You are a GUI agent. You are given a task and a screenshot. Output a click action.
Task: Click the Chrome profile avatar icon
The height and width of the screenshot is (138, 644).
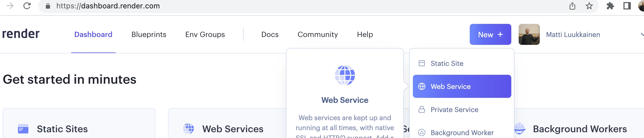click(x=641, y=6)
